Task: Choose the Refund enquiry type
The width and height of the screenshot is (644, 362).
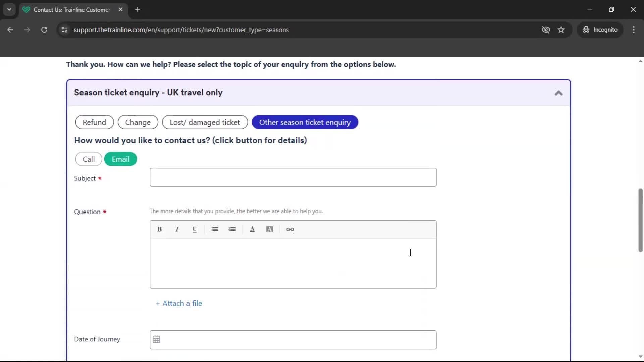Action: [94, 122]
